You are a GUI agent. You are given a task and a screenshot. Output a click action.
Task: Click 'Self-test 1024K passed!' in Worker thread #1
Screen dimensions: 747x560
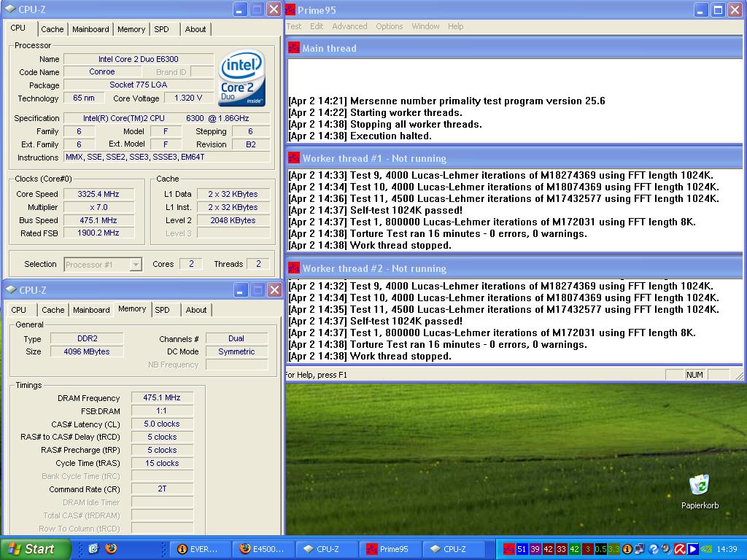point(406,210)
